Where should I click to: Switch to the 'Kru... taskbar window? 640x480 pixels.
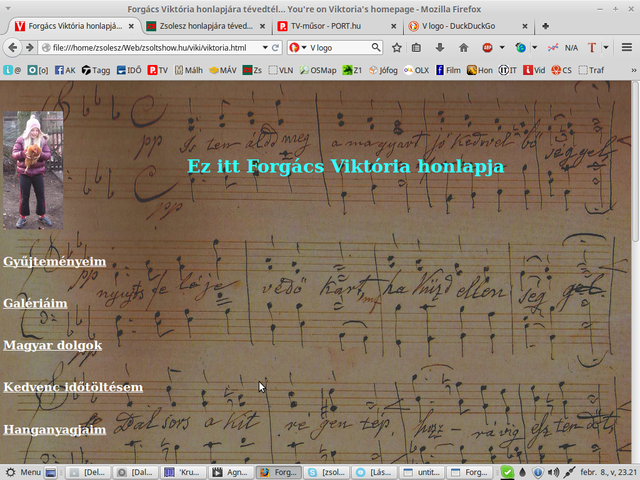click(x=182, y=472)
